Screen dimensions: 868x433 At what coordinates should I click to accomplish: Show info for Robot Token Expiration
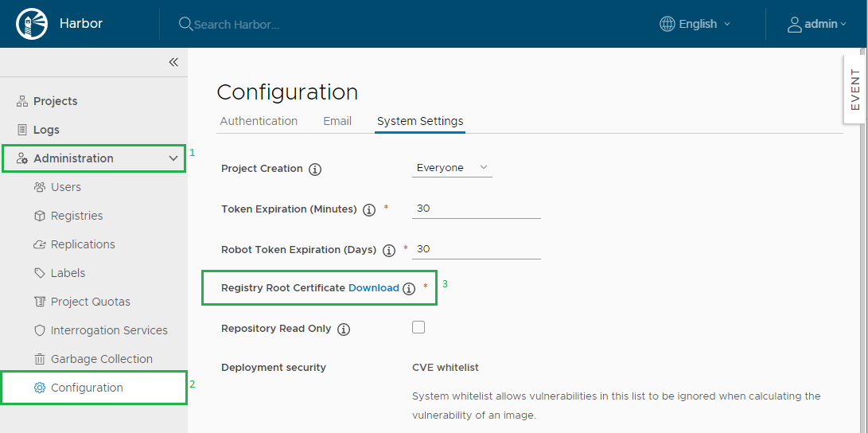click(x=389, y=250)
